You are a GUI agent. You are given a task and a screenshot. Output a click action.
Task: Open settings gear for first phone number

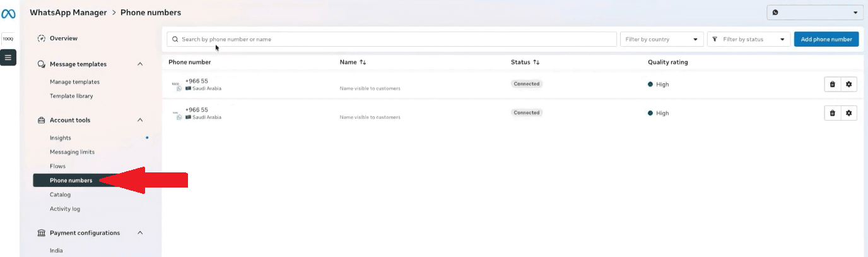[x=849, y=84]
